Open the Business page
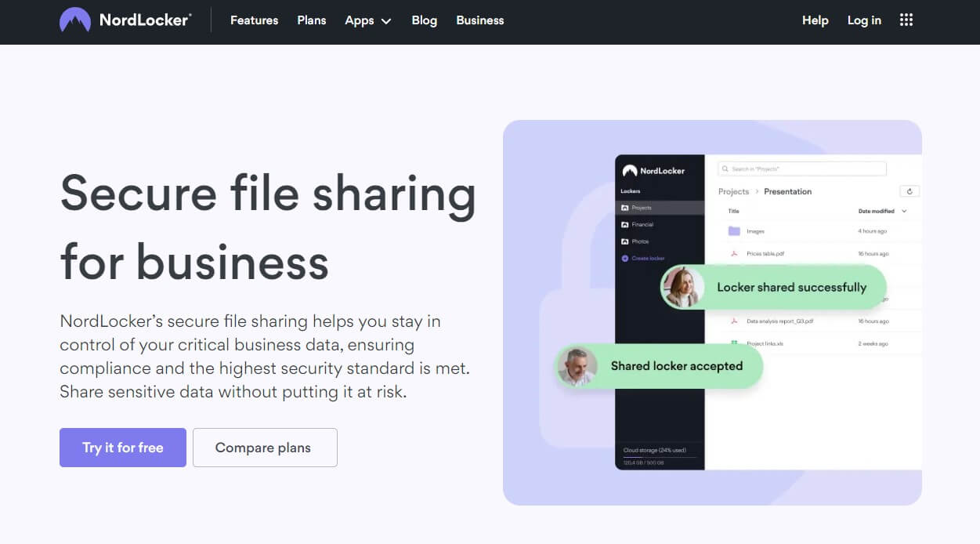Screen dimensions: 980x544 [x=480, y=20]
